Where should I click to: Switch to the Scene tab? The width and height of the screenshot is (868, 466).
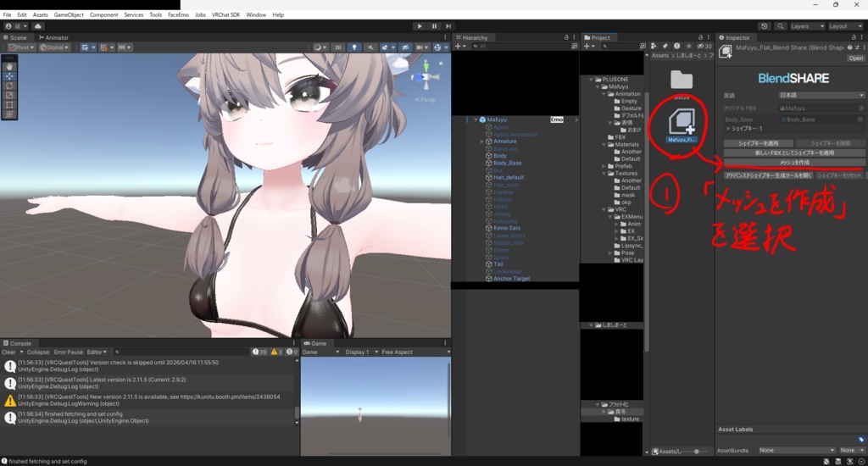click(x=15, y=37)
